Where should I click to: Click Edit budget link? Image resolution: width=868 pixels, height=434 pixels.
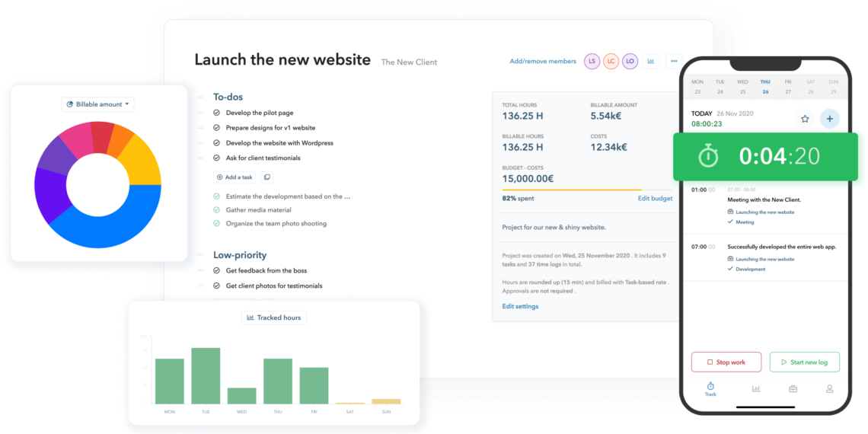pyautogui.click(x=656, y=198)
